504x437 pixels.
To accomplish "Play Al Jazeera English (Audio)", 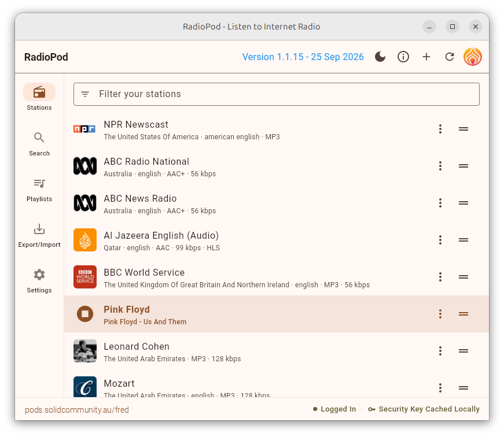I will click(277, 240).
